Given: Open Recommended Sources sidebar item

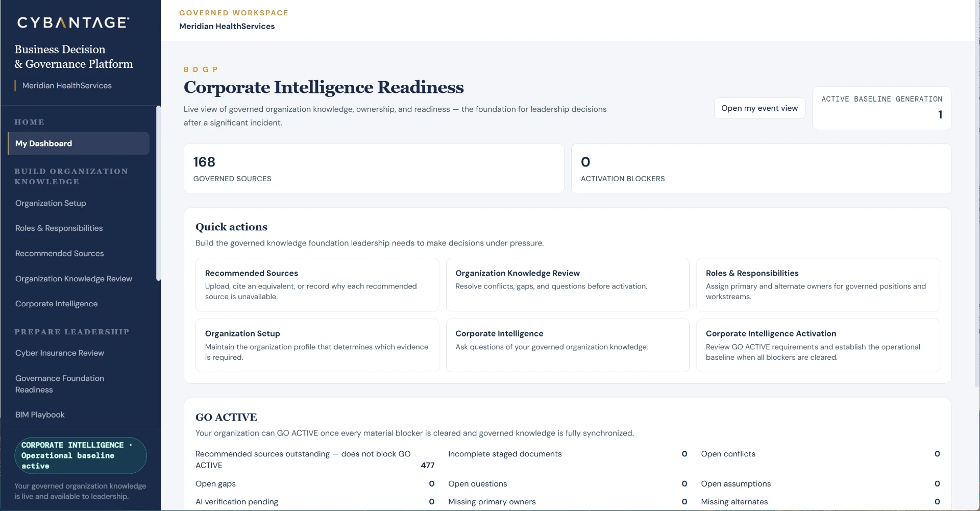Looking at the screenshot, I should [59, 253].
